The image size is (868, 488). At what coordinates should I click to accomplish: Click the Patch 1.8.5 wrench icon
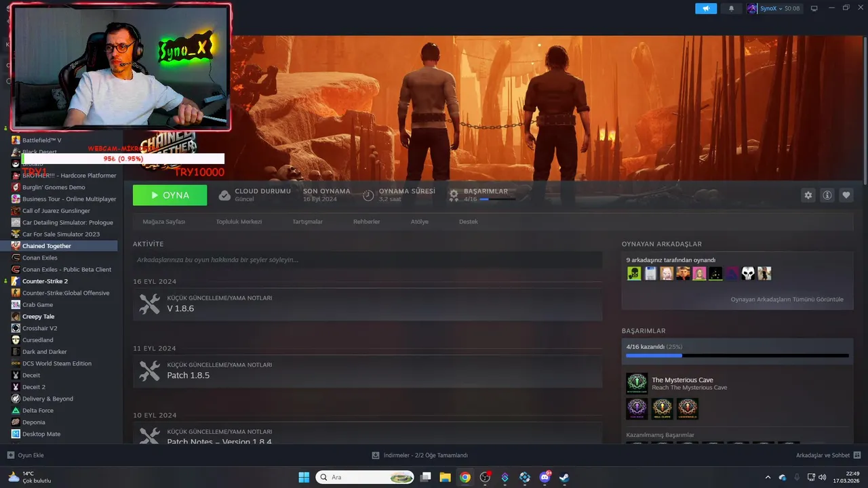click(150, 371)
